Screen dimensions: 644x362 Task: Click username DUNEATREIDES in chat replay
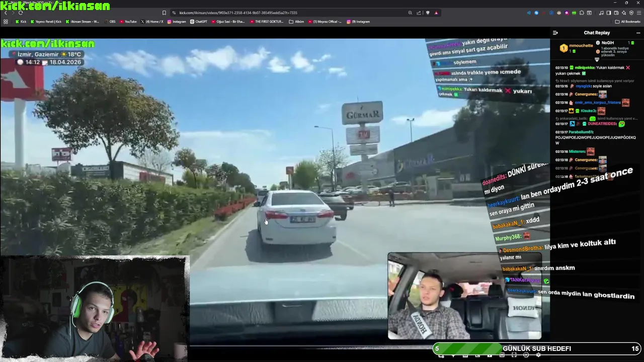602,124
